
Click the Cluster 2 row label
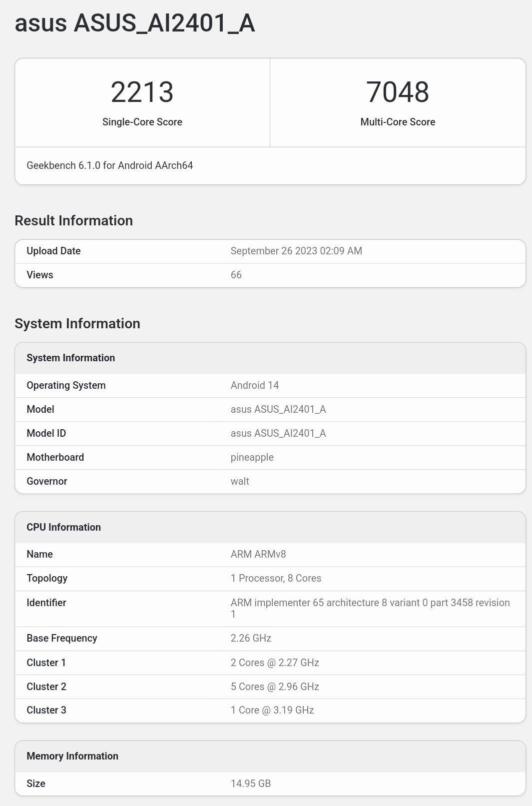46,687
